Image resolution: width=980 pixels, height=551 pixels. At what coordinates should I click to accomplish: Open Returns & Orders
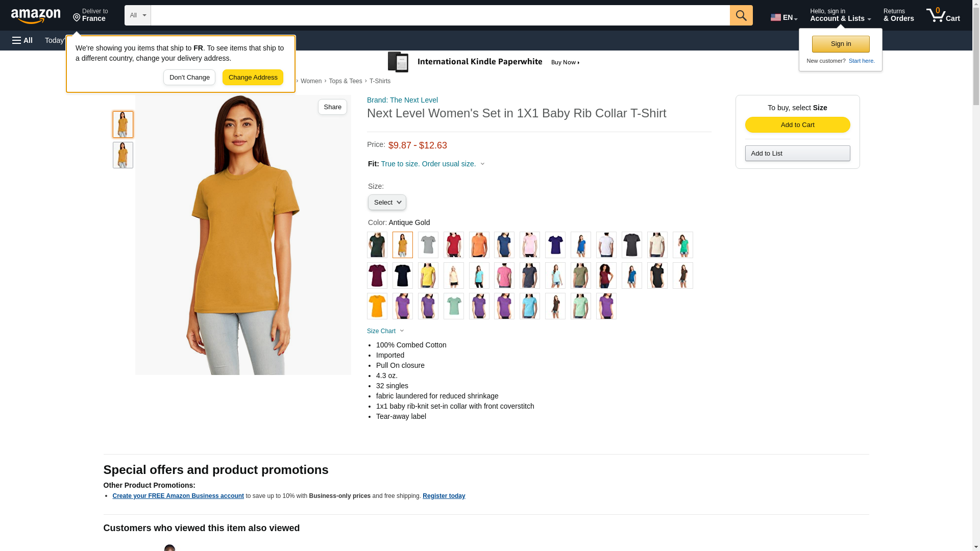898,15
